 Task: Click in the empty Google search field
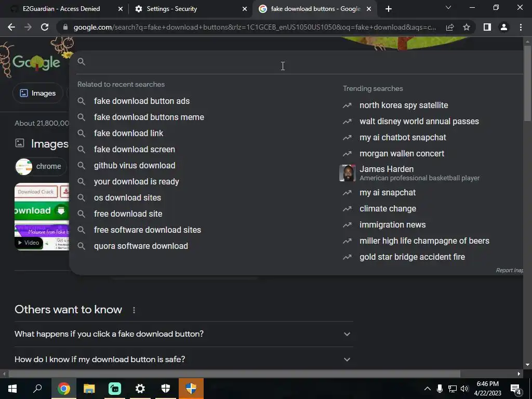point(299,62)
